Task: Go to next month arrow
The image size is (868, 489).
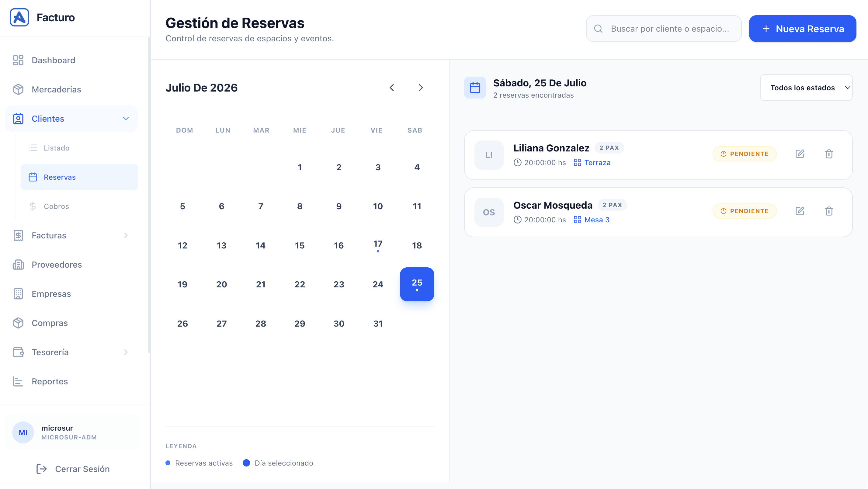Action: coord(421,88)
